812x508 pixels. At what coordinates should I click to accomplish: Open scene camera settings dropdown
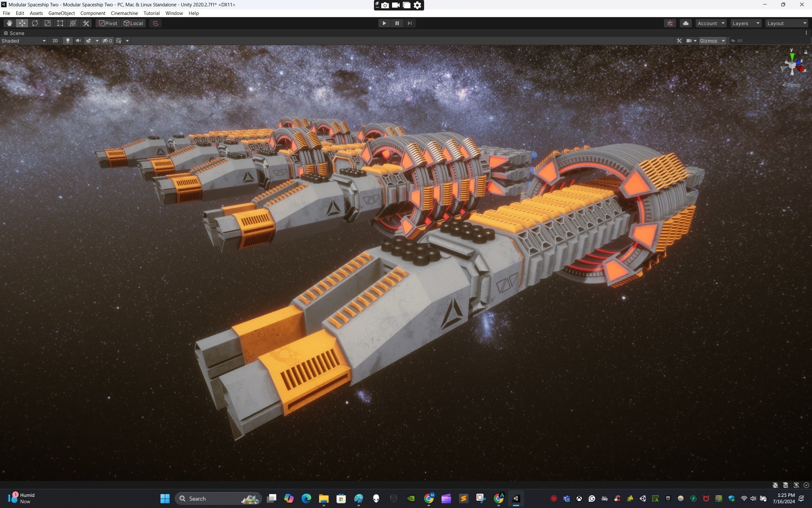click(691, 41)
